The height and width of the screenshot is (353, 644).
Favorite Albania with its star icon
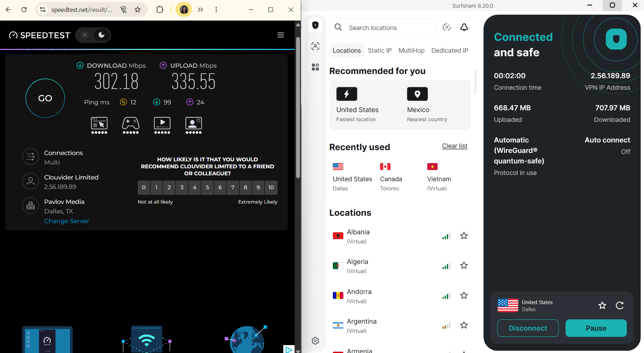coord(464,236)
